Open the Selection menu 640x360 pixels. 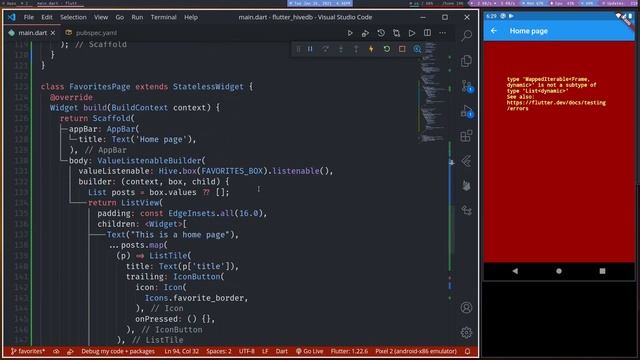tap(73, 17)
